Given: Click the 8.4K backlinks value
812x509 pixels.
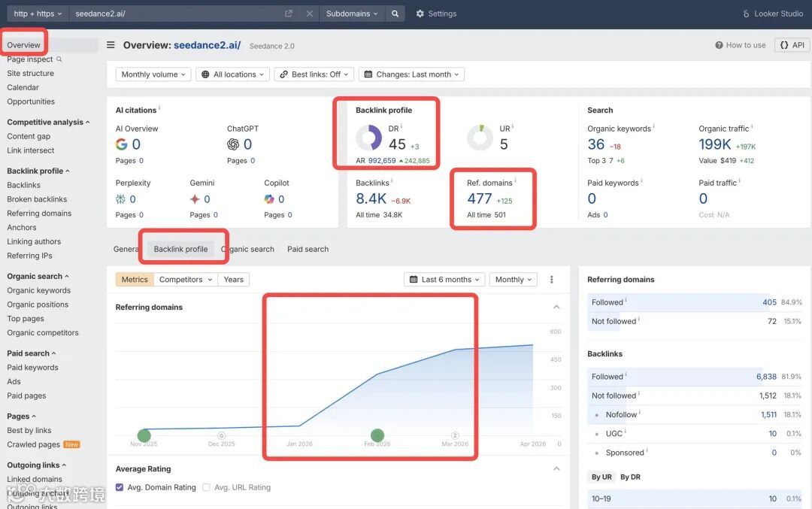Looking at the screenshot, I should [x=371, y=198].
